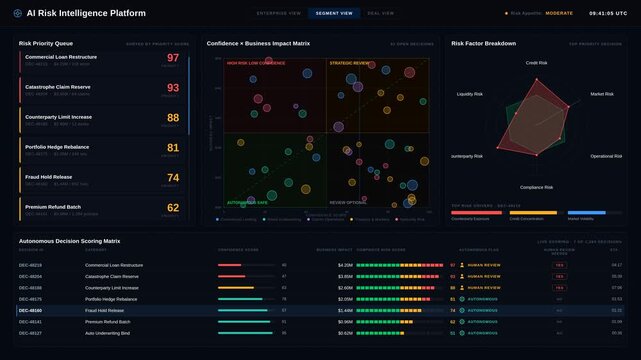The height and width of the screenshot is (360, 641).
Task: Switch to the Enterprise View tab
Action: click(x=278, y=13)
